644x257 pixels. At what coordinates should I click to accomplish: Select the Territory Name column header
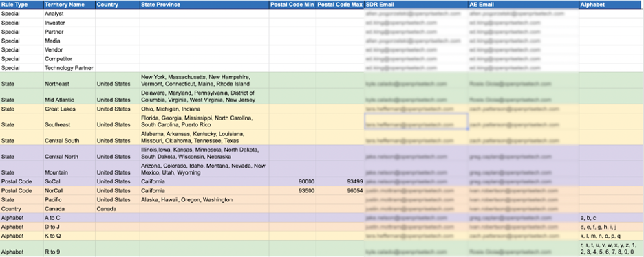69,5
